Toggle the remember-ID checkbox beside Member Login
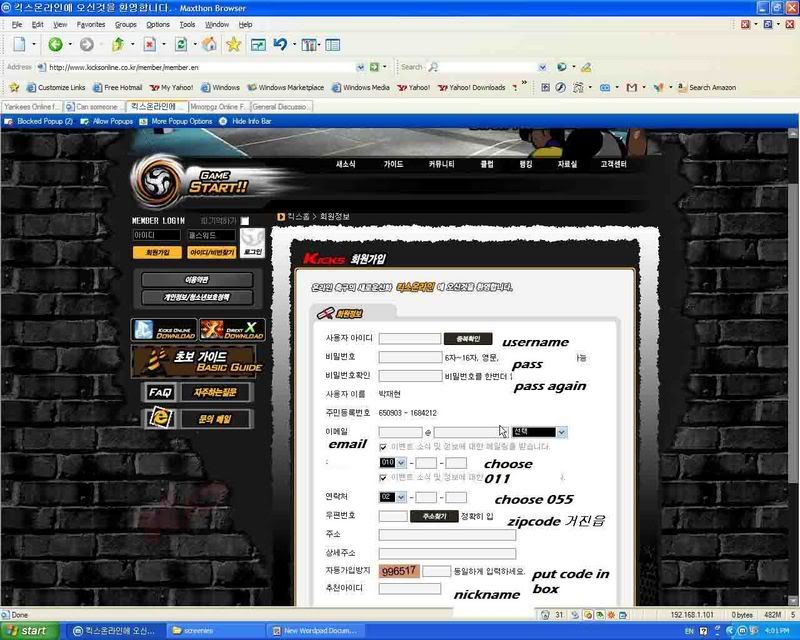This screenshot has width=800, height=640. 245,221
